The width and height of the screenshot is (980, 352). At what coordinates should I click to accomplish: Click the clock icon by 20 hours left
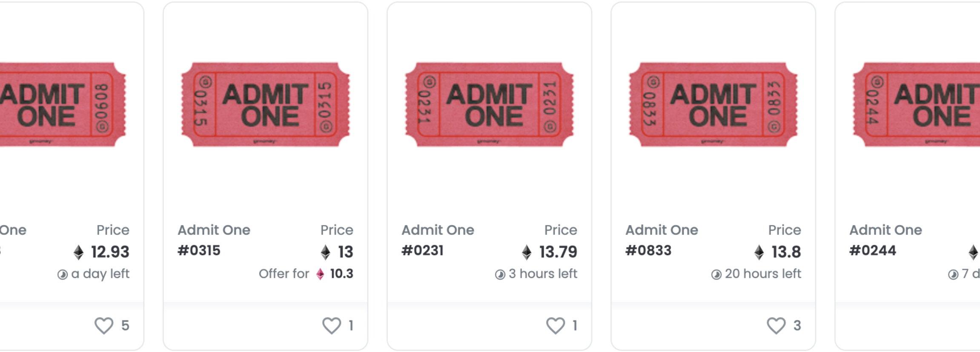pyautogui.click(x=716, y=275)
